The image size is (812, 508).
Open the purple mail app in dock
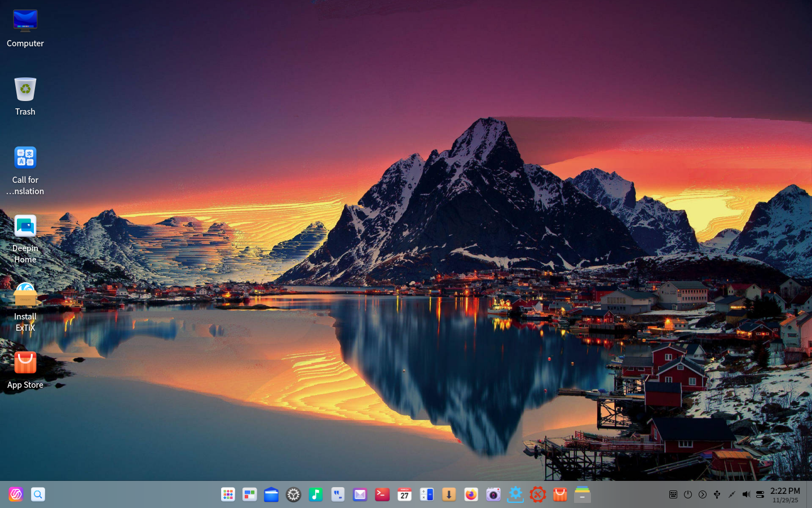360,495
